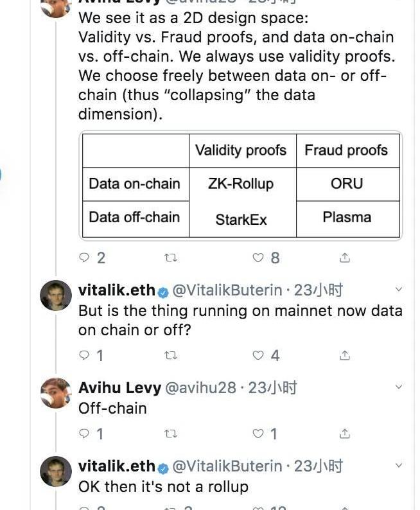Share Avihu's "Off-chain" tweet
This screenshot has width=420, height=510.
[345, 434]
